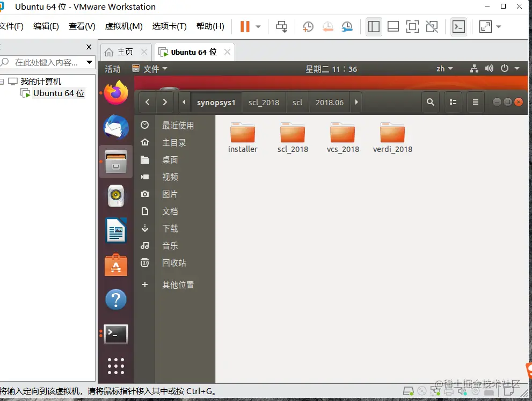Launch Firefox from the Ubuntu dock
Viewport: 532px width, 401px height.
(x=116, y=92)
